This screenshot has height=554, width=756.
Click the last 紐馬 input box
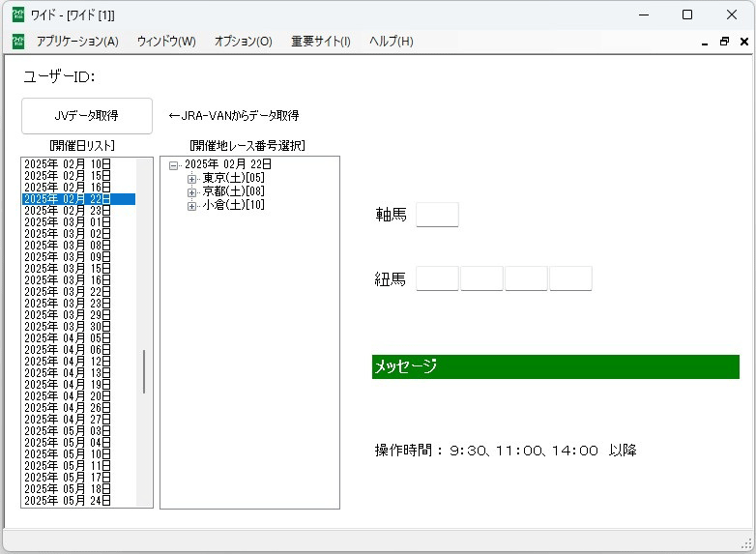(570, 279)
